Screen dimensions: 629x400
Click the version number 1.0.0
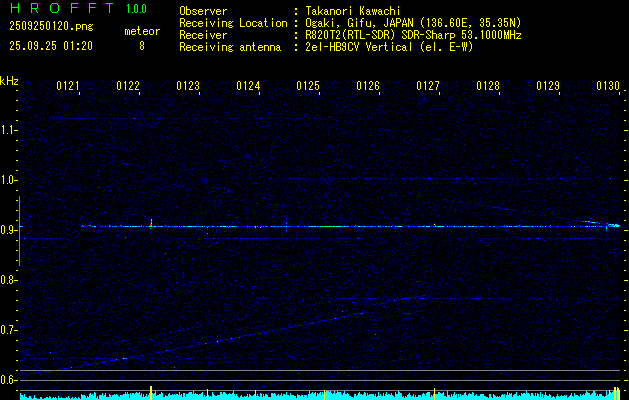136,9
